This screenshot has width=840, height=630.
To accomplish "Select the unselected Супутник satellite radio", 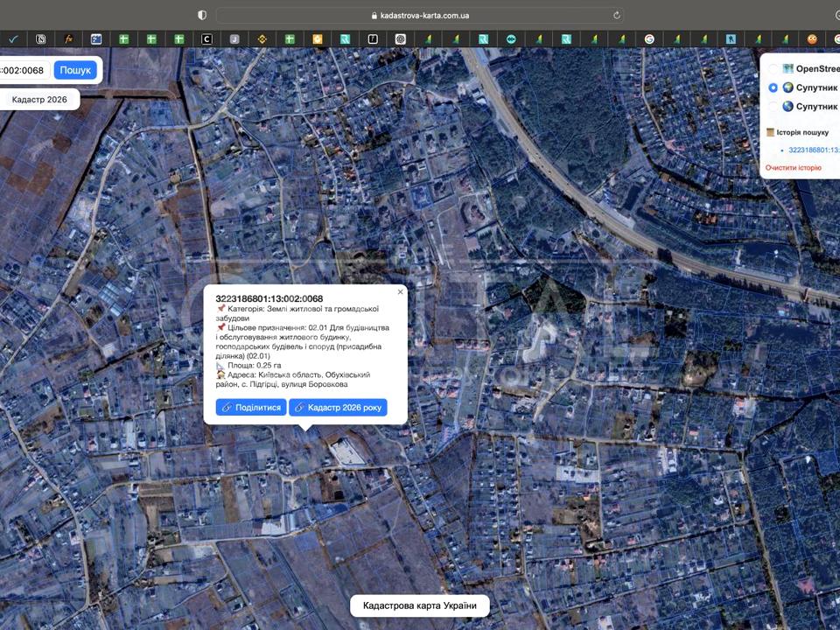I will tap(773, 106).
